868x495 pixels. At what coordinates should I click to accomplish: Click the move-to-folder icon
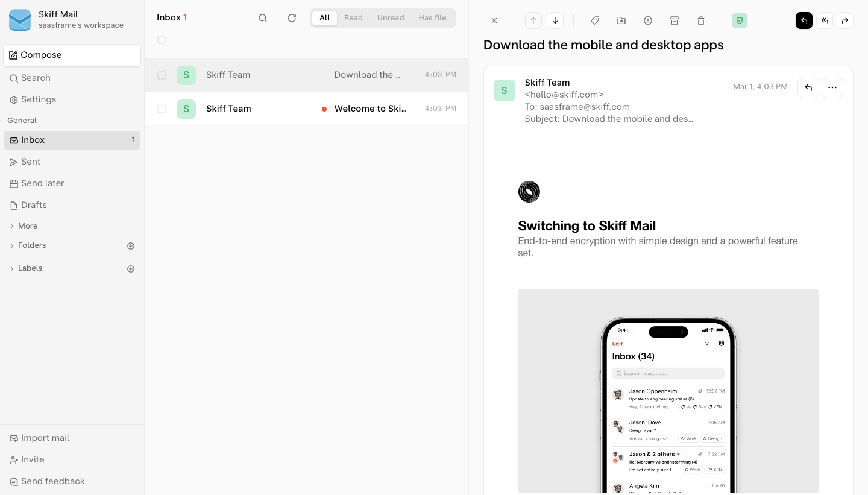pyautogui.click(x=621, y=20)
